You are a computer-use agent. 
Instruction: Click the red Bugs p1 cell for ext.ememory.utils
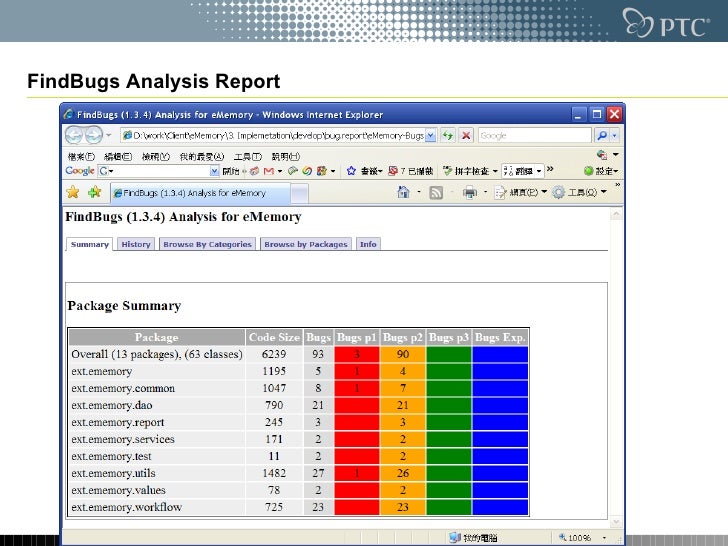point(356,473)
